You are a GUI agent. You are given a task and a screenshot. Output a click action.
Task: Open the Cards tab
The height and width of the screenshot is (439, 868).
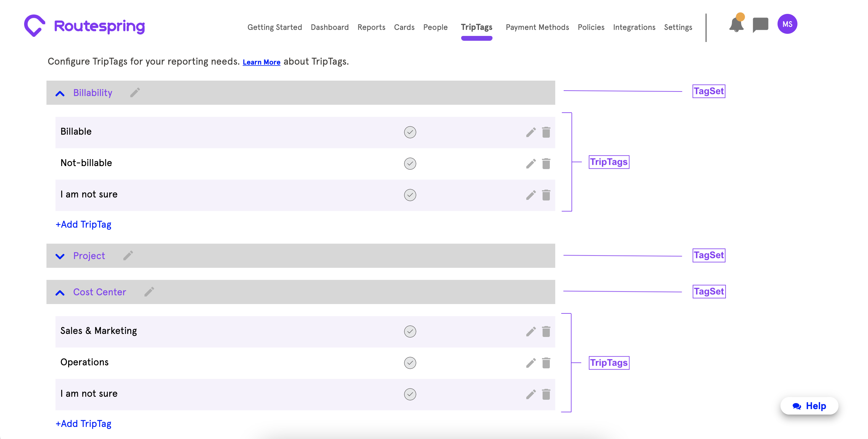(x=404, y=27)
